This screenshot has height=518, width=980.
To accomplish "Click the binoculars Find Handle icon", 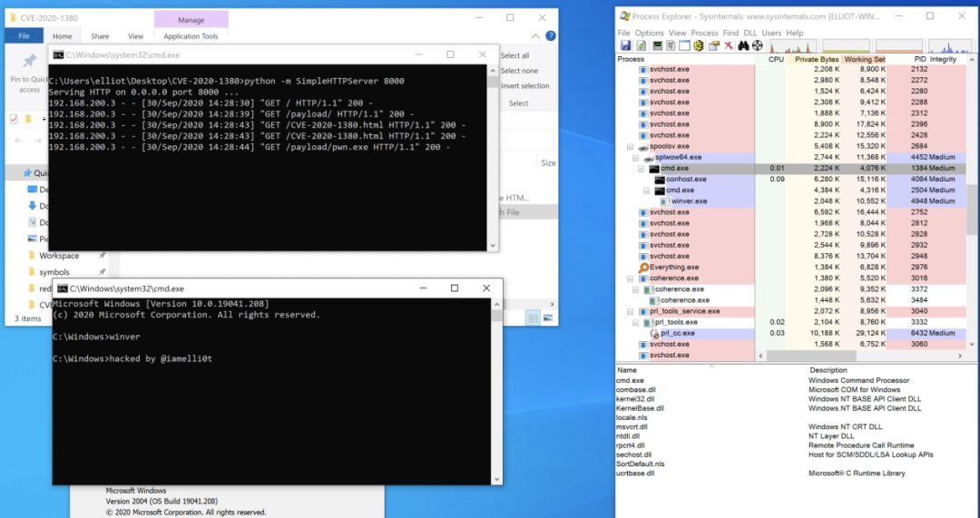I will pos(743,45).
